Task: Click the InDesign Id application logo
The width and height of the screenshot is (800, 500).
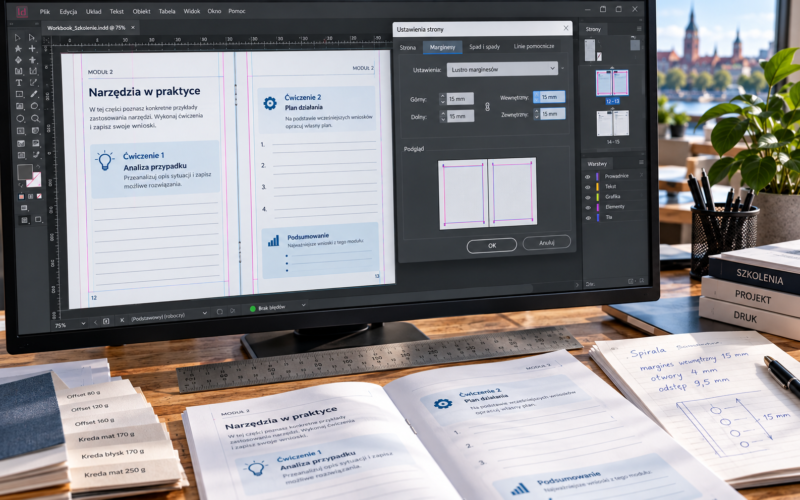Action: pos(21,12)
